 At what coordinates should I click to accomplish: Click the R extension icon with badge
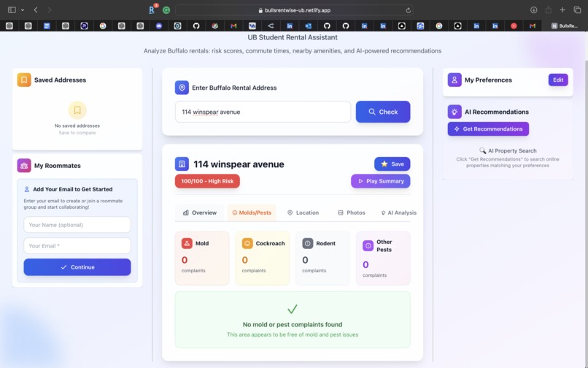(152, 9)
